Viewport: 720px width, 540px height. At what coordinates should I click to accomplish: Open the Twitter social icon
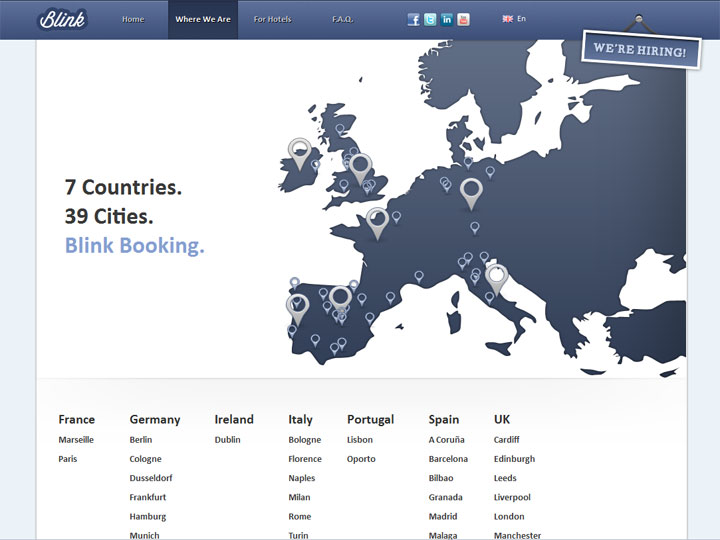point(430,19)
